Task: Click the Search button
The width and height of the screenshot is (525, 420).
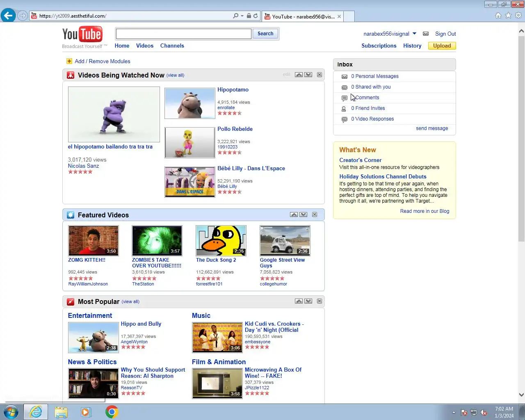Action: pos(265,34)
